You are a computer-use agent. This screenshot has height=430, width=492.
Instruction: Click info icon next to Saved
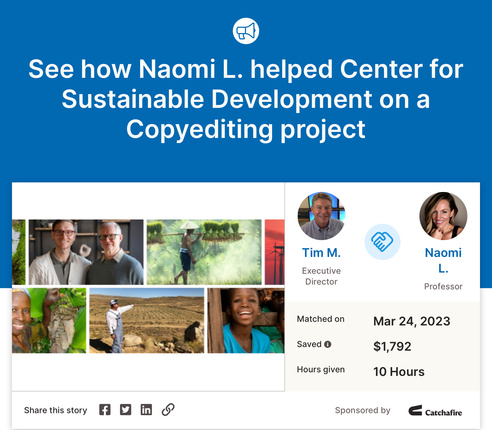point(328,344)
